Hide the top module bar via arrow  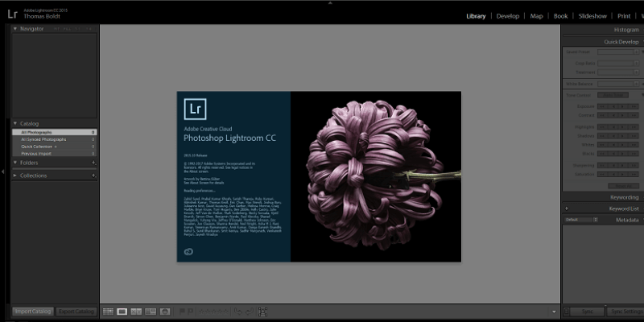[330, 2]
